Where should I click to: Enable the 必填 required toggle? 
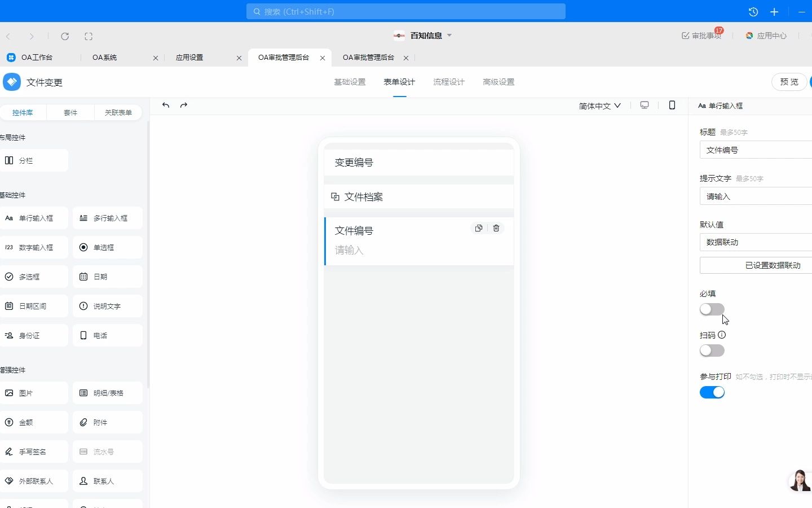(x=712, y=309)
